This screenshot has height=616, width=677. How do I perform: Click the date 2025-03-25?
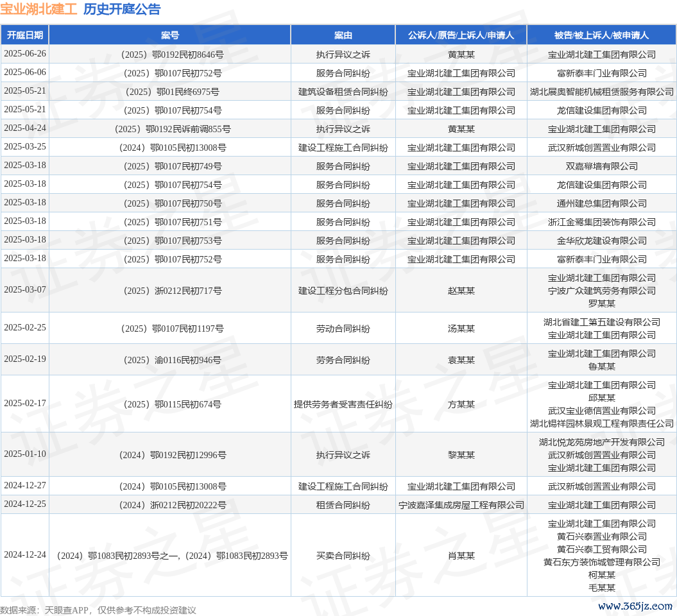point(25,146)
